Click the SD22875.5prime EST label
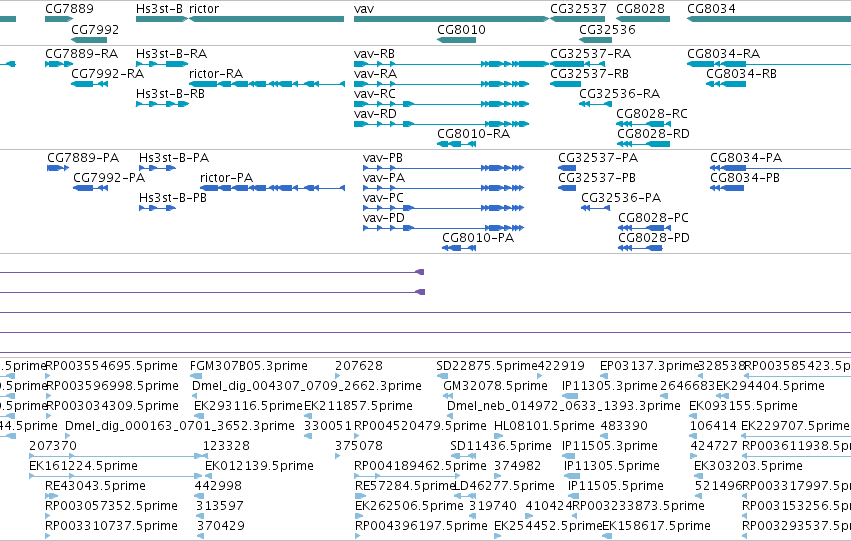Screen dimensions: 851x541 pyautogui.click(x=486, y=366)
